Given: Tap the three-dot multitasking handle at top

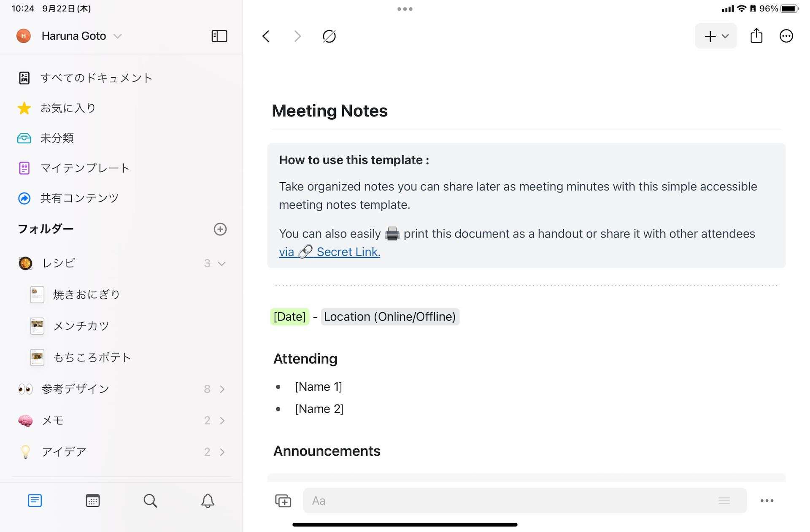Looking at the screenshot, I should [x=405, y=9].
